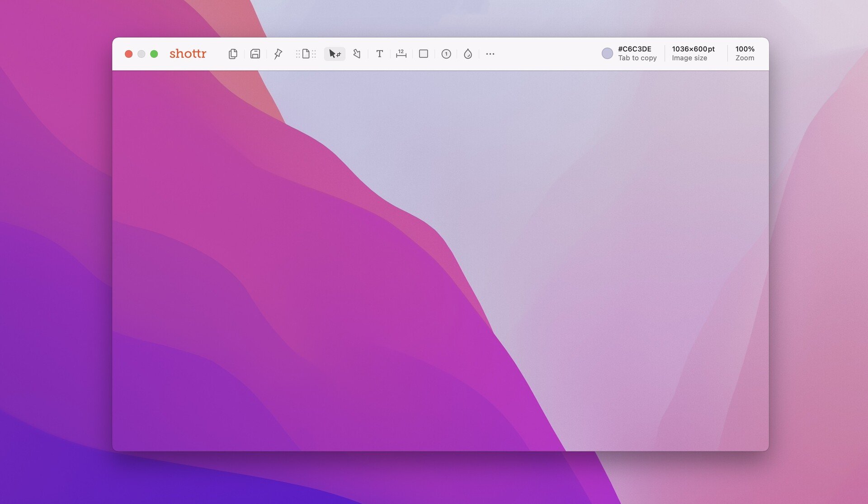Maximize shottr window with green button
Image resolution: width=868 pixels, height=504 pixels.
pos(154,54)
